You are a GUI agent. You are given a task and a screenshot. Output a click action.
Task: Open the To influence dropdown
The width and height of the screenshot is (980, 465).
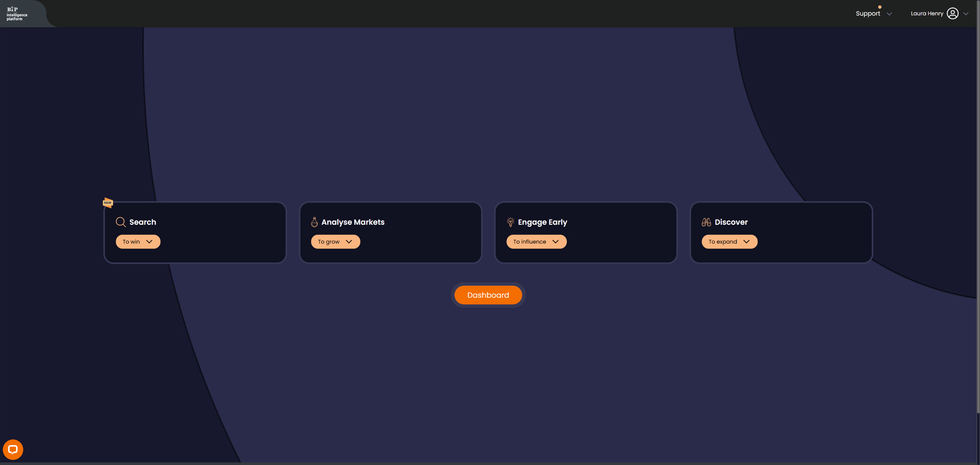click(536, 242)
